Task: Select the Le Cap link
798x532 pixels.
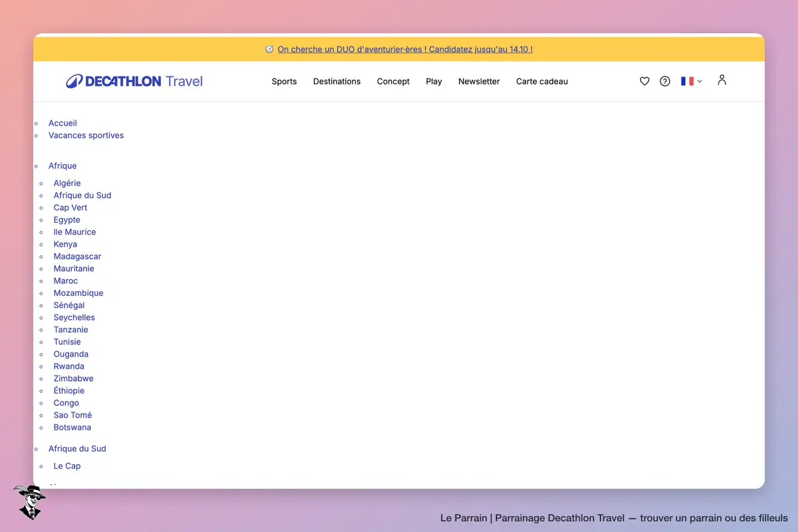Action: pos(67,466)
